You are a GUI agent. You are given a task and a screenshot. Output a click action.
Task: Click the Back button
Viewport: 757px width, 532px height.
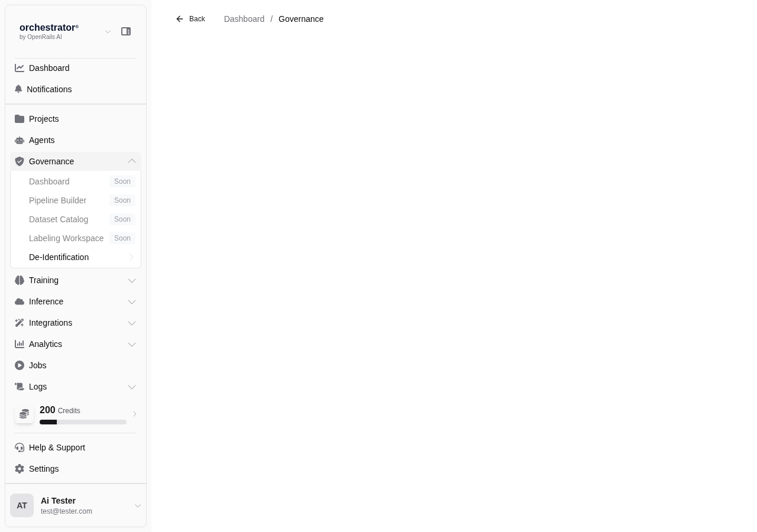[190, 19]
